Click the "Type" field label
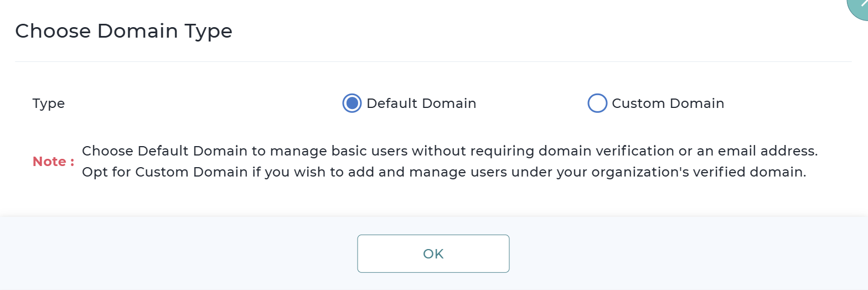The image size is (868, 290). (49, 103)
